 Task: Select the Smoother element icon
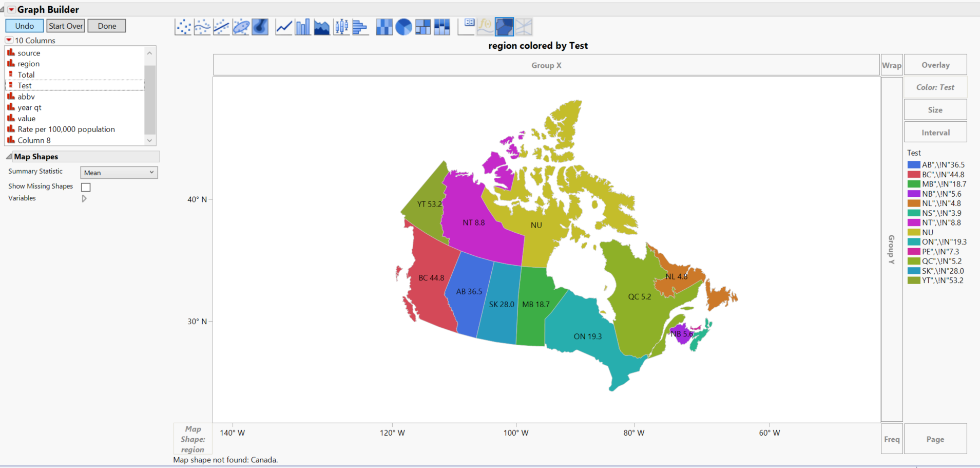(x=202, y=26)
